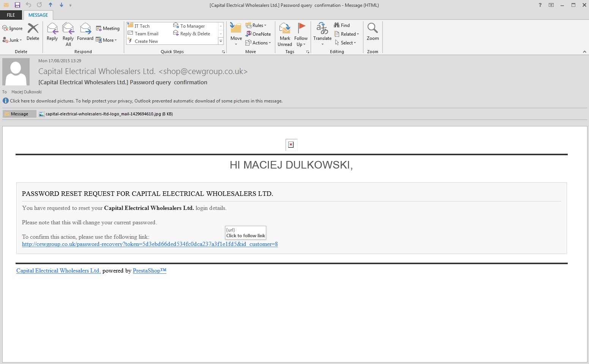Run the IT Tech quick step

click(139, 26)
